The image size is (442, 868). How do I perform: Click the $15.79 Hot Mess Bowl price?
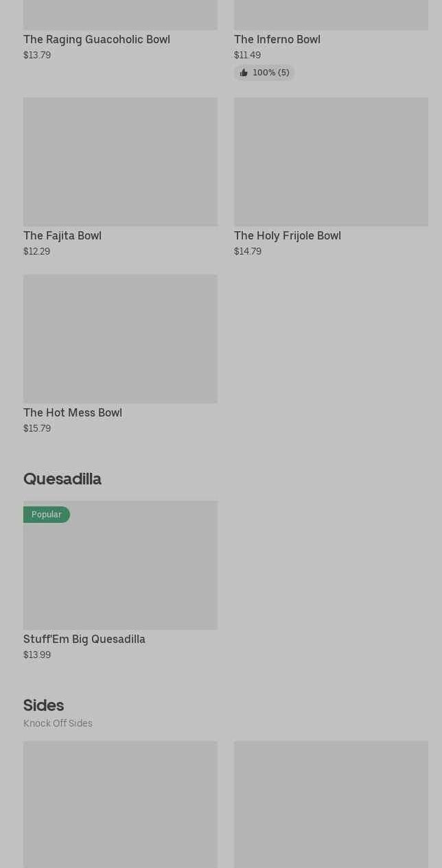tap(37, 429)
